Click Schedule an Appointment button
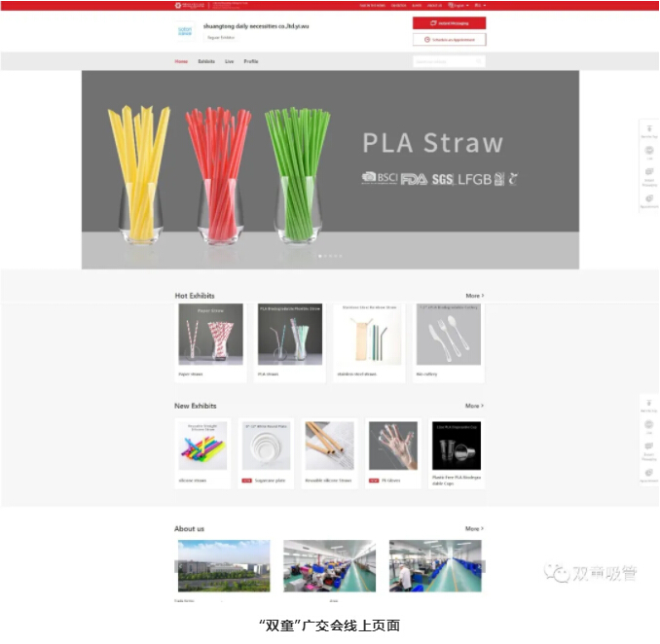The image size is (660, 644). 449,40
